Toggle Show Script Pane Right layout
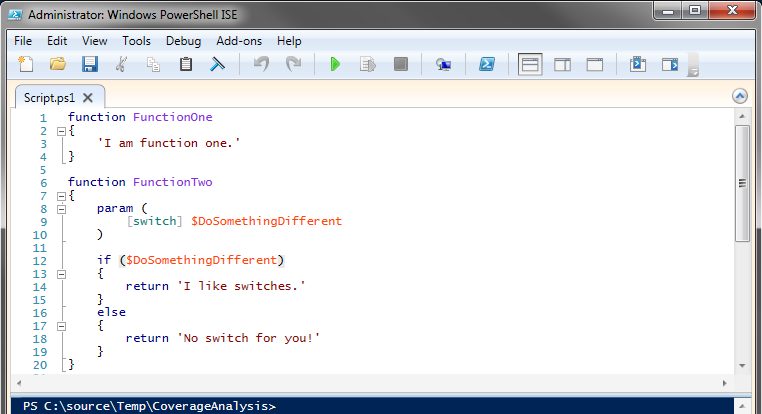Screen dimensions: 762x414 pyautogui.click(x=562, y=65)
